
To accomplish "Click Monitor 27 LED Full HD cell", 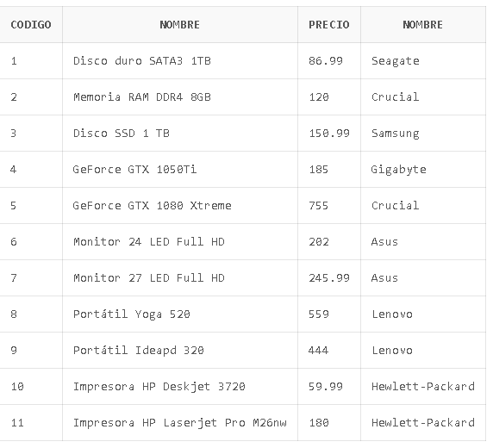I will click(x=180, y=277).
